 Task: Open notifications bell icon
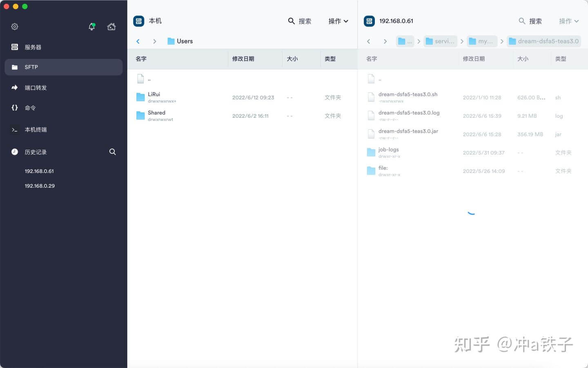tap(92, 27)
